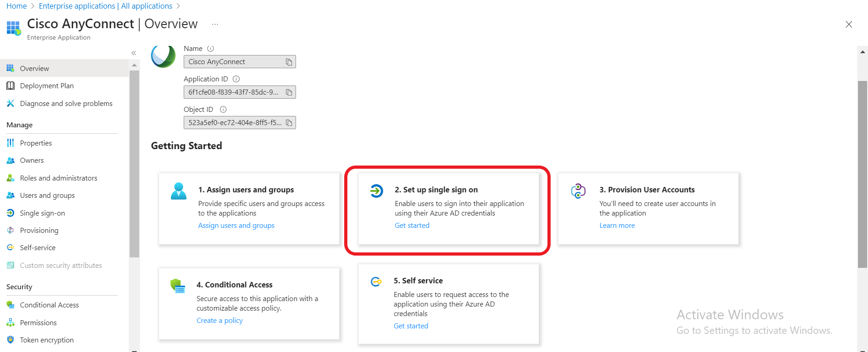Viewport: 868px width, 352px height.
Task: Click the info icon next to Application ID
Action: (236, 79)
